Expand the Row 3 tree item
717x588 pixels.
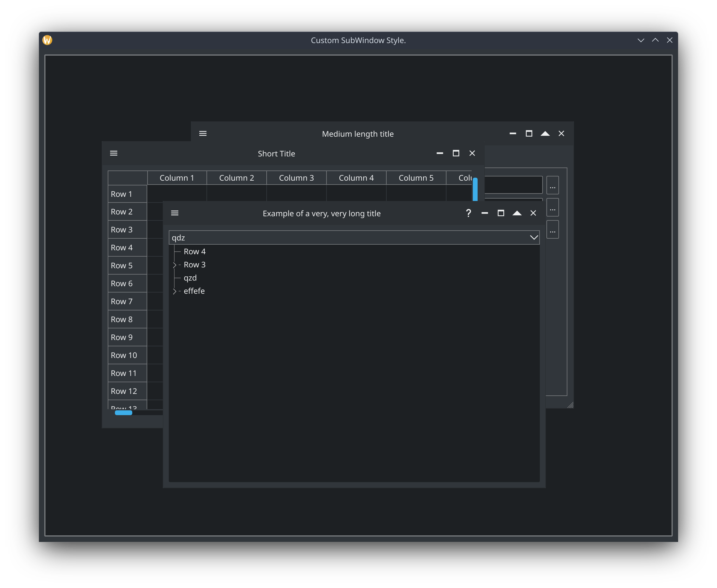pos(174,265)
